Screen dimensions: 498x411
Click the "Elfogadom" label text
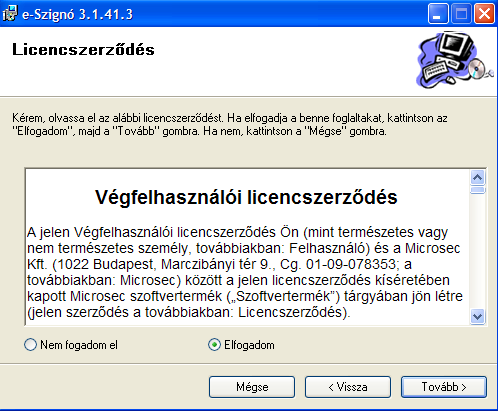249,345
